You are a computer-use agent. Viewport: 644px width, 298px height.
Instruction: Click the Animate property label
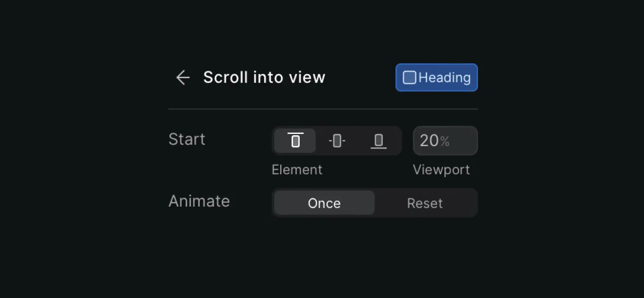point(199,201)
